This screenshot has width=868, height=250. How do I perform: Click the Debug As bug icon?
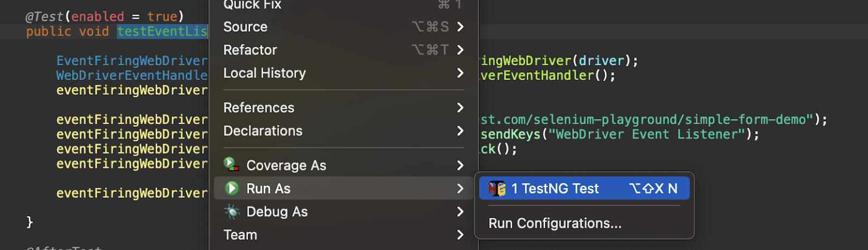click(x=232, y=212)
